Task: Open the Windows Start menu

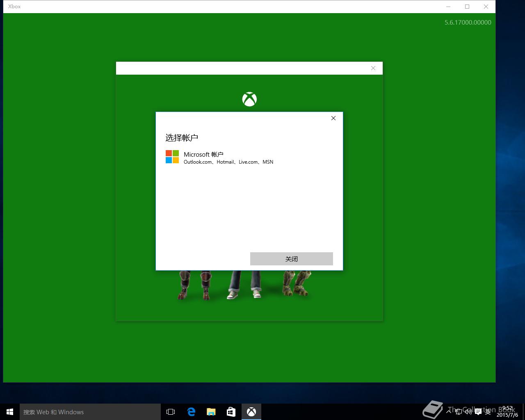Action: [x=10, y=412]
